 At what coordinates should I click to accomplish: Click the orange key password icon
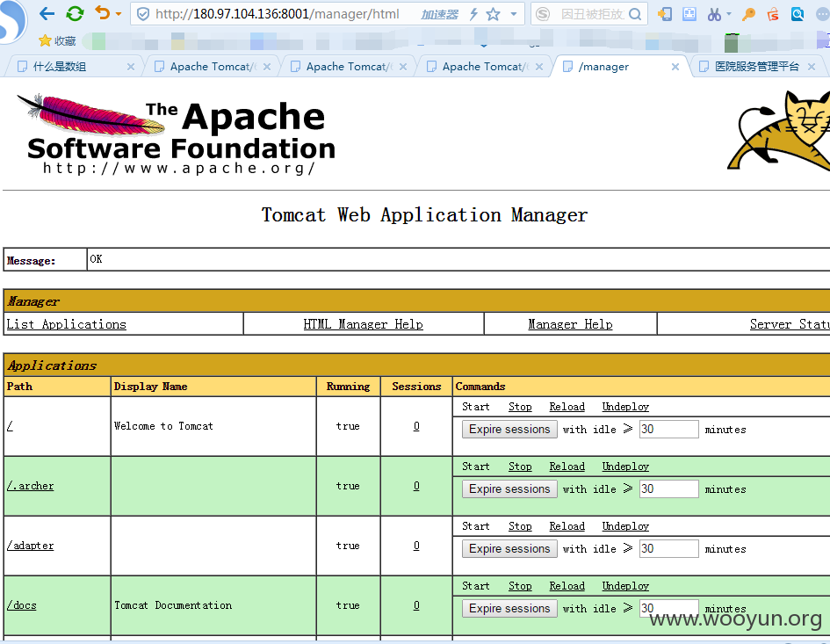click(748, 14)
